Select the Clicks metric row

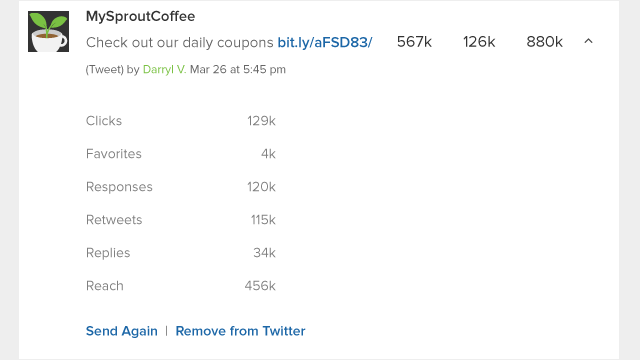[x=181, y=121]
